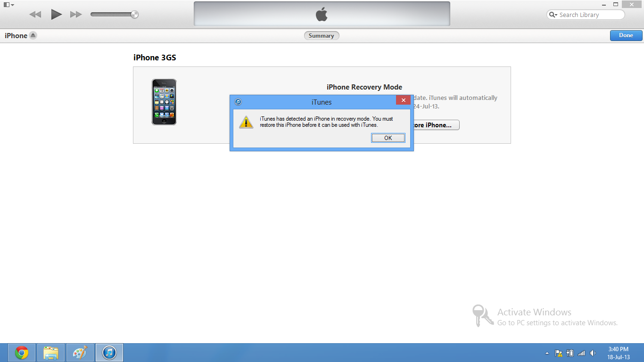Screen dimensions: 644x362
Task: Click the network signal tray icon
Action: pos(581,353)
